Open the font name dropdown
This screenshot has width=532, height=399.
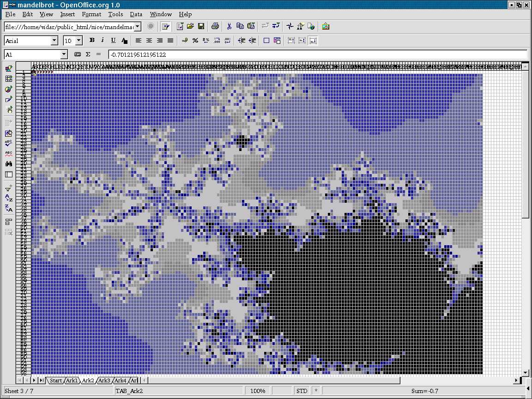tap(54, 41)
